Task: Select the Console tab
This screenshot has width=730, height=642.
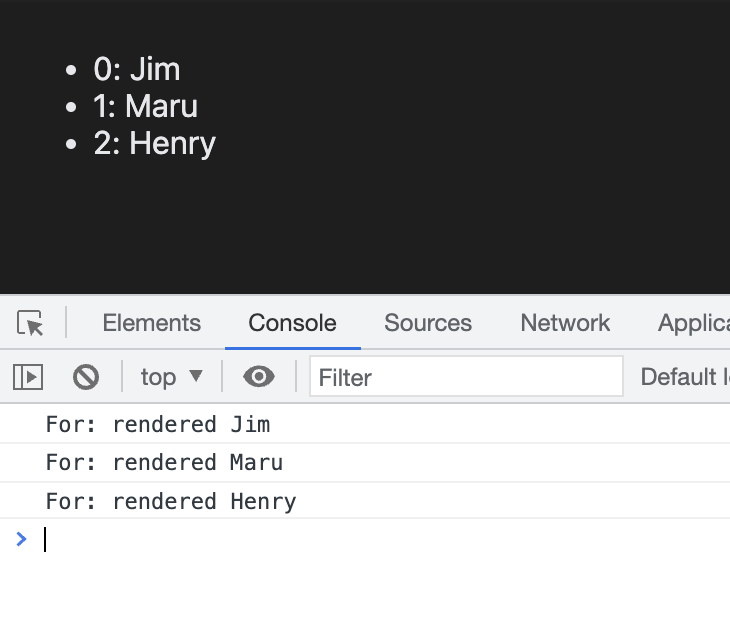Action: point(292,323)
